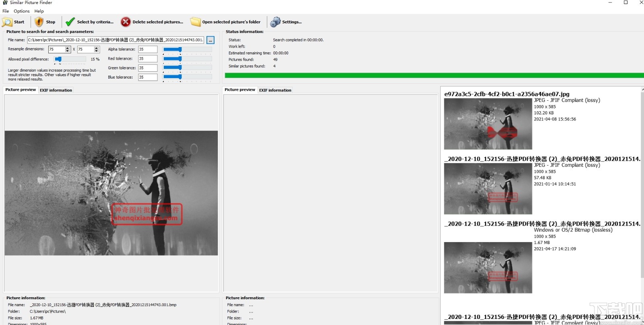
Task: Increase resample width with up arrow
Action: [68, 48]
